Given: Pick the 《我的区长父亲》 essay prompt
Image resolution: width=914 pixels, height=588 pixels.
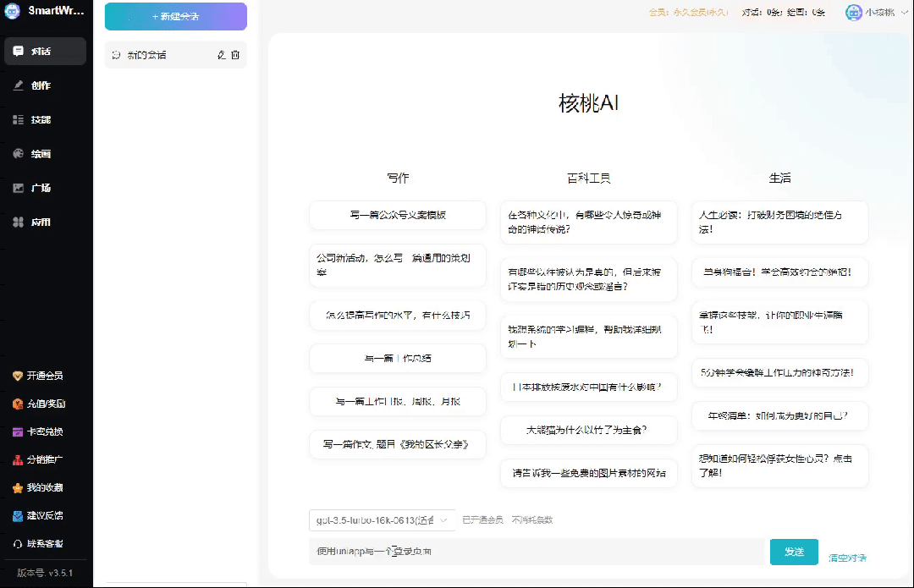Looking at the screenshot, I should pos(398,445).
